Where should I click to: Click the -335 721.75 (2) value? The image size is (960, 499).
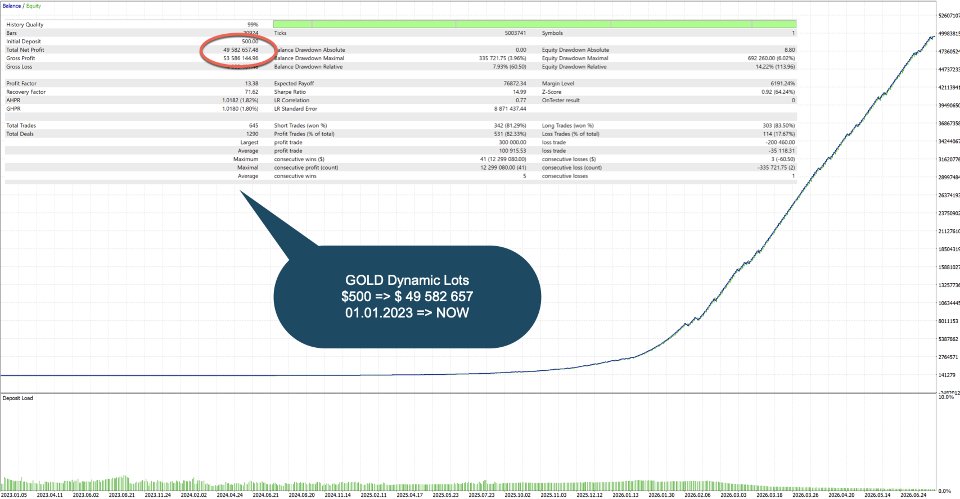coord(776,167)
